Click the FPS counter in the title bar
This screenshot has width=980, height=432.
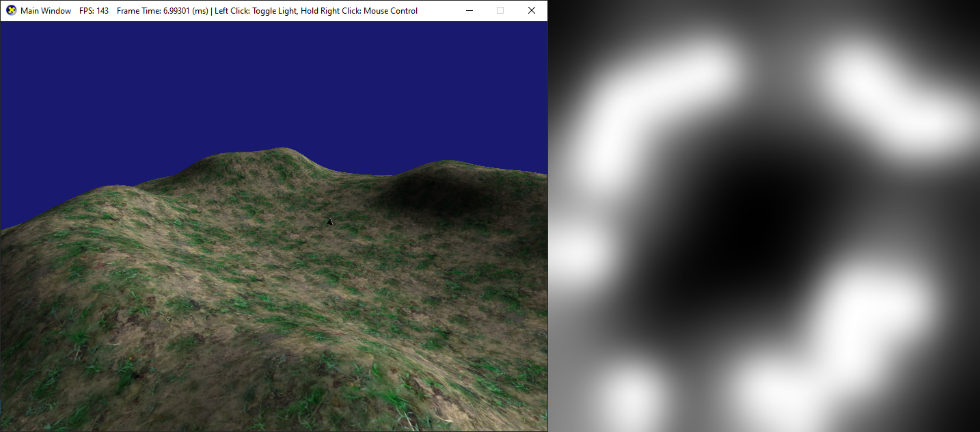point(94,11)
